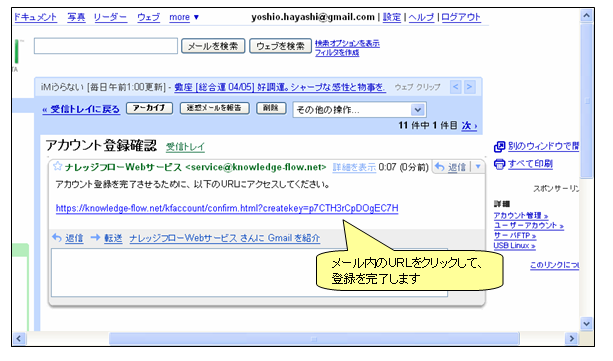Go back via 受信トレイに戻る link
613x361 pixels.
(81, 109)
